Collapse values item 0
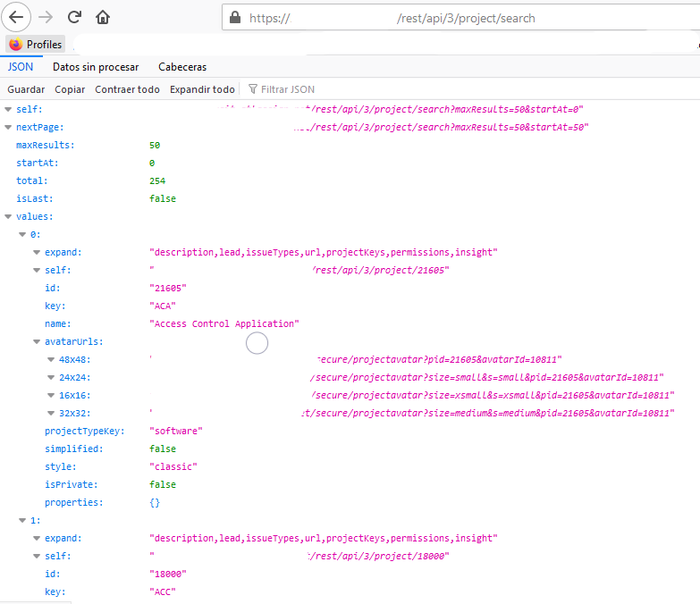Viewport: 700px width, 604px height. coord(22,234)
